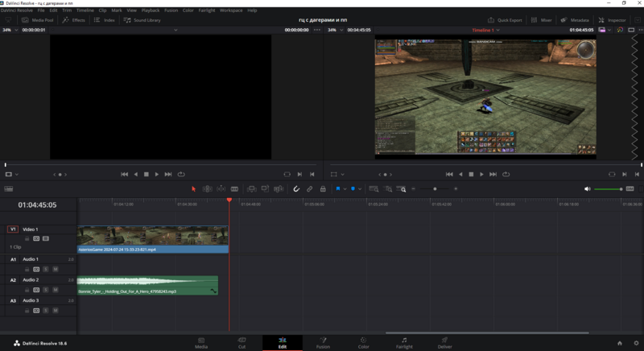The width and height of the screenshot is (644, 351).
Task: Open the Timeline menu
Action: [x=85, y=10]
